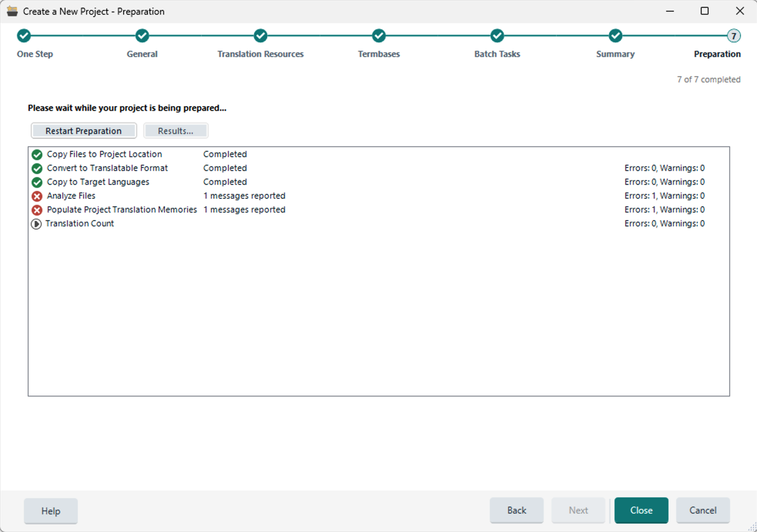Viewport: 757px width, 532px height.
Task: Open the Results... button
Action: coord(176,131)
